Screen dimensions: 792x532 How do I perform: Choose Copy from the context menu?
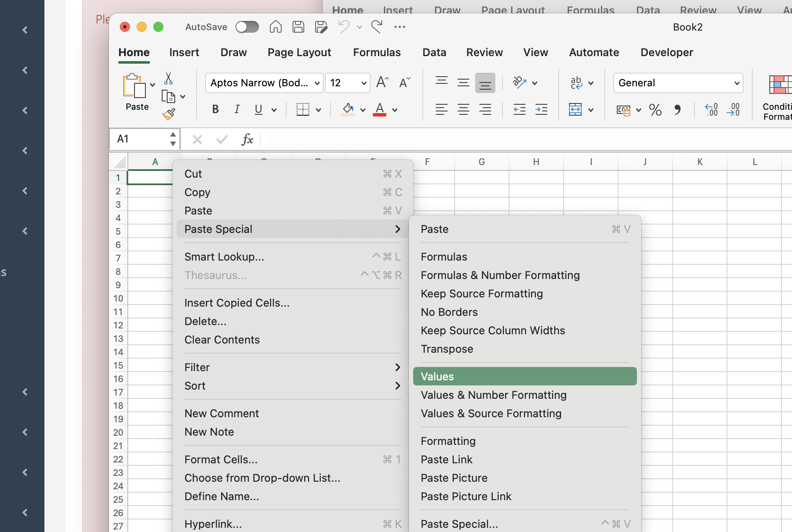pyautogui.click(x=292, y=192)
